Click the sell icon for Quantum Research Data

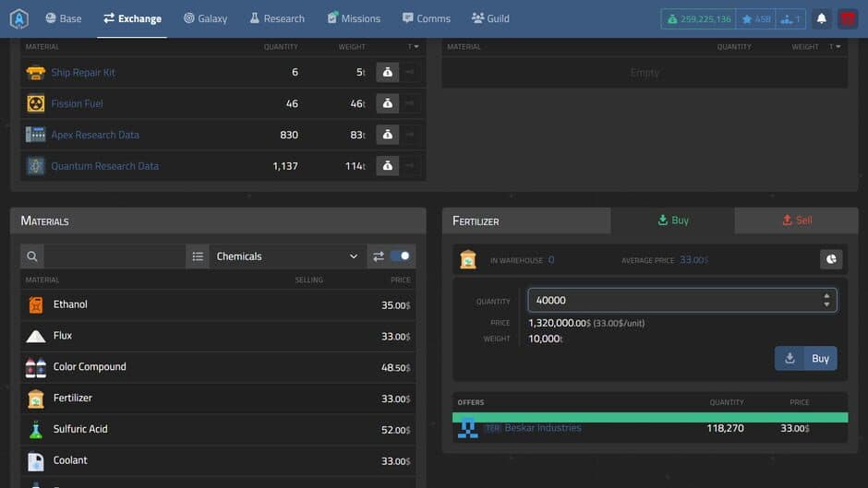click(388, 166)
